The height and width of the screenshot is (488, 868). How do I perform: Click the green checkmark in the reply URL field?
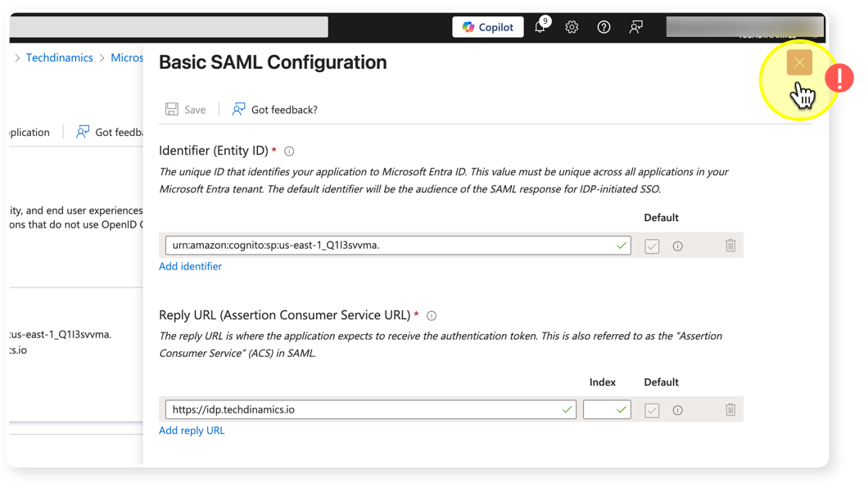(x=567, y=409)
